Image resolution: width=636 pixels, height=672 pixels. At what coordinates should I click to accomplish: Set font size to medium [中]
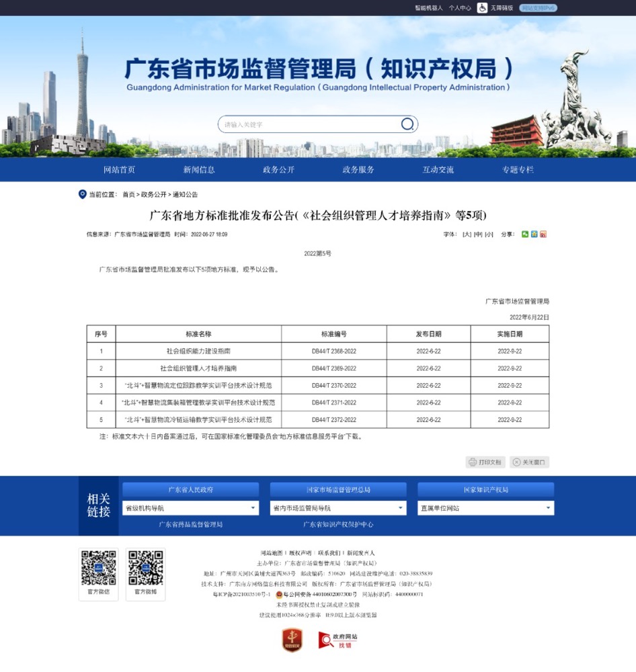click(478, 235)
